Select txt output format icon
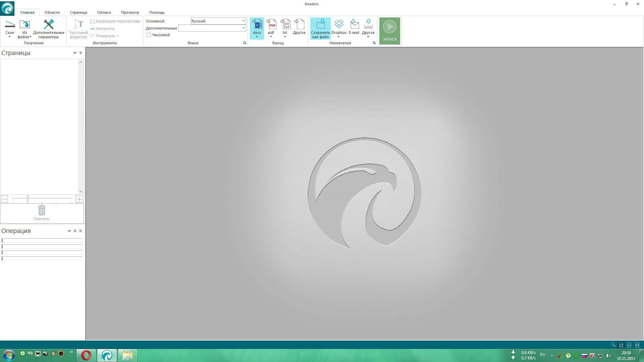 (x=285, y=24)
